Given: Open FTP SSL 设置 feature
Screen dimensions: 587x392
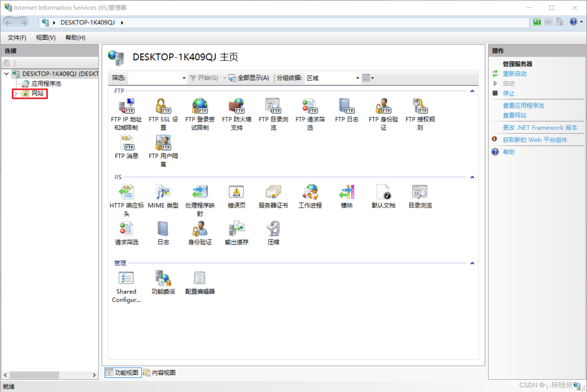Looking at the screenshot, I should tap(163, 114).
